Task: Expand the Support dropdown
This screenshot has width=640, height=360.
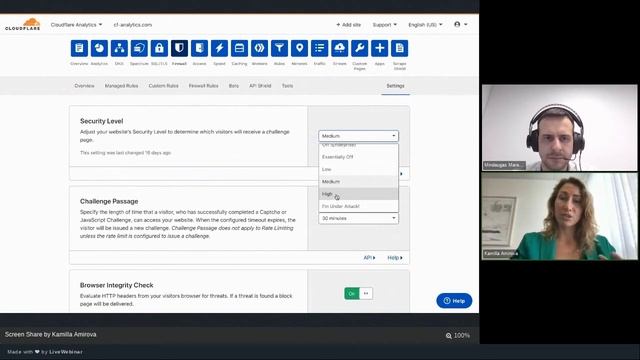Action: click(384, 25)
